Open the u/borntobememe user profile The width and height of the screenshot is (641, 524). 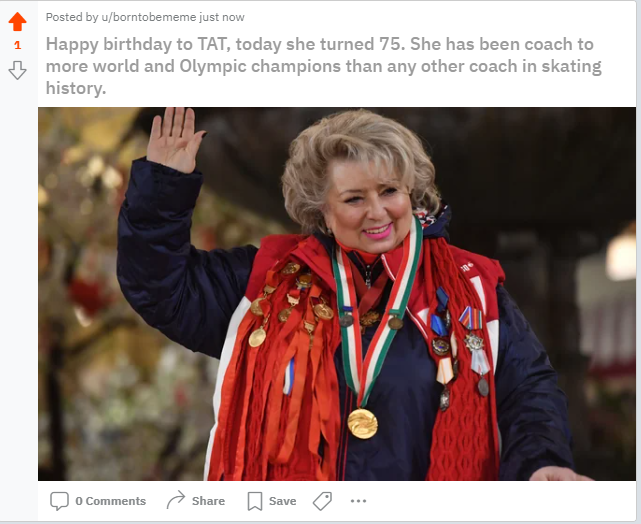click(148, 17)
